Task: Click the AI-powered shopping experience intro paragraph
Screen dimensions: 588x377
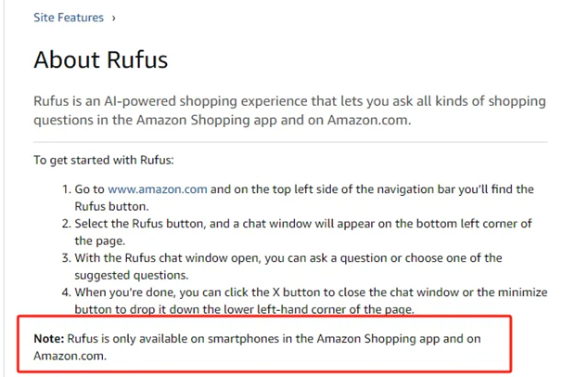Action: pos(289,110)
